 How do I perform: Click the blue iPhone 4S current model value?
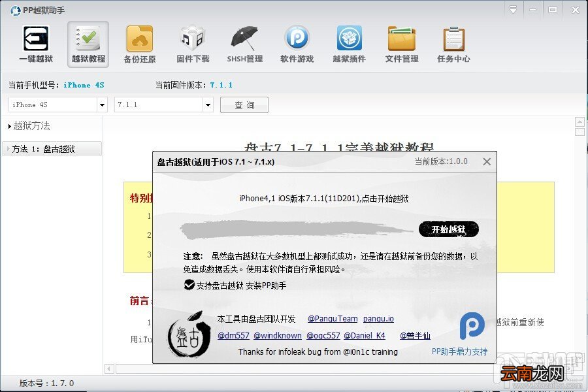[84, 85]
